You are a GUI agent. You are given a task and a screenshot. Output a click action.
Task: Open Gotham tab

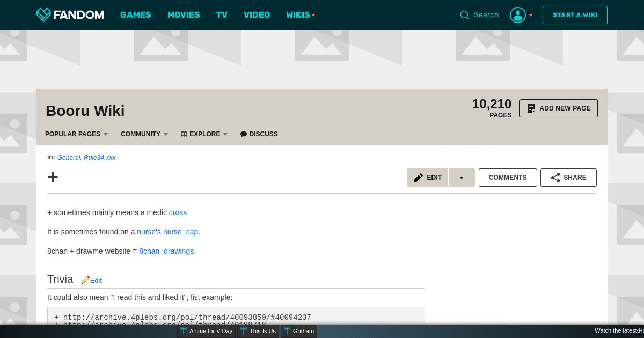(299, 331)
